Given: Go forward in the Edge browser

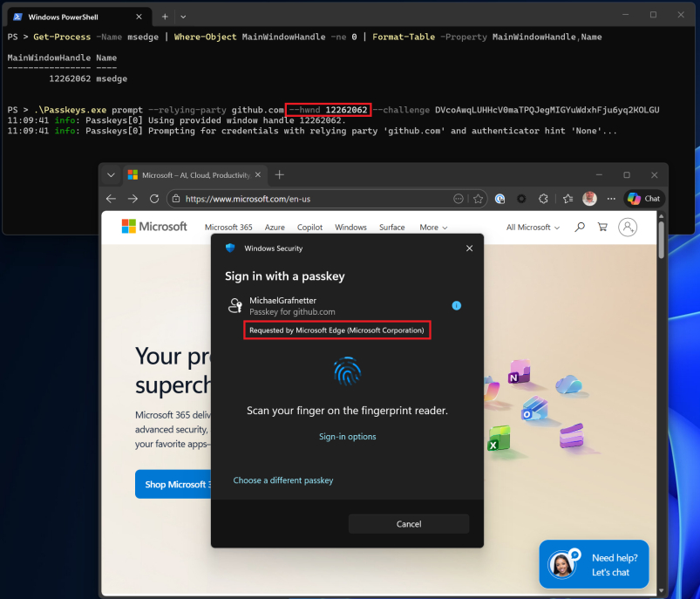Looking at the screenshot, I should 133,199.
